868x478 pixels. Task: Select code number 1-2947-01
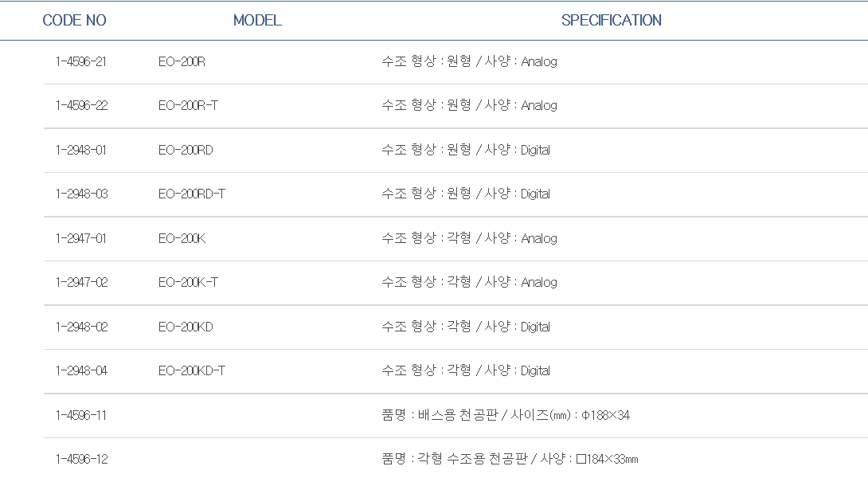pyautogui.click(x=81, y=239)
